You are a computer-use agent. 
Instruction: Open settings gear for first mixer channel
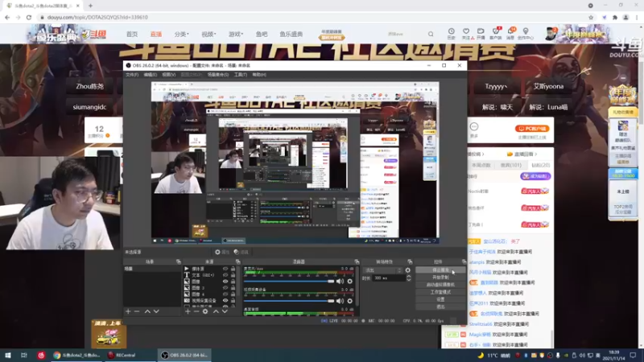(350, 281)
